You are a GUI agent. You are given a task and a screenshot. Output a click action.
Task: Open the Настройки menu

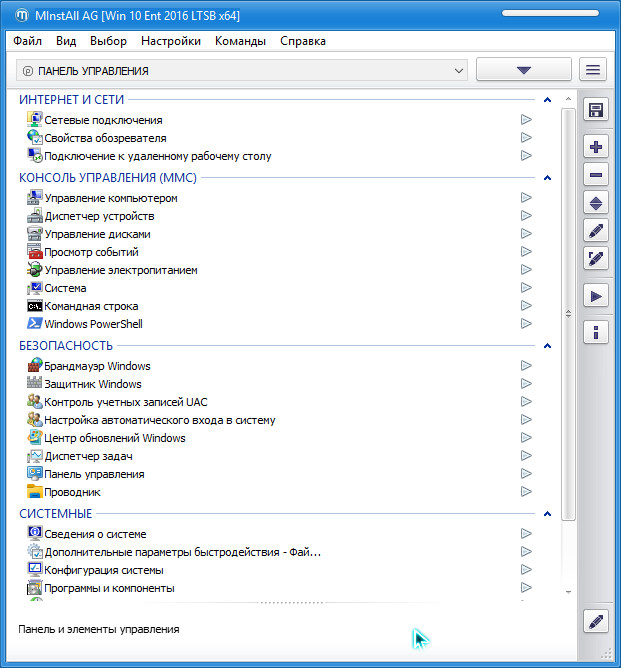coord(171,41)
